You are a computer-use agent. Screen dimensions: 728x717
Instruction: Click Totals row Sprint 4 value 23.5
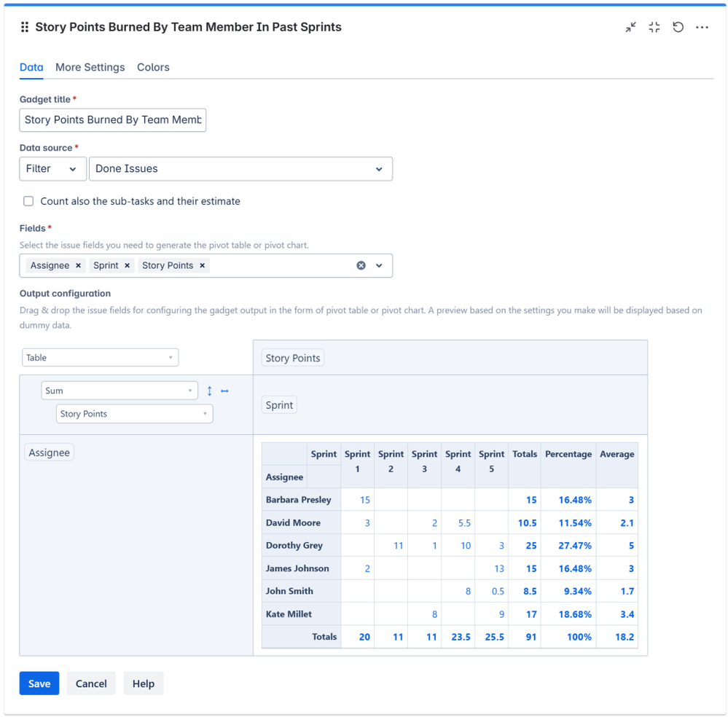point(461,637)
